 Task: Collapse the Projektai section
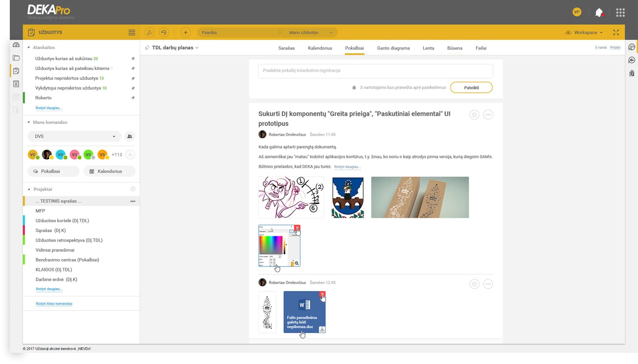point(29,189)
